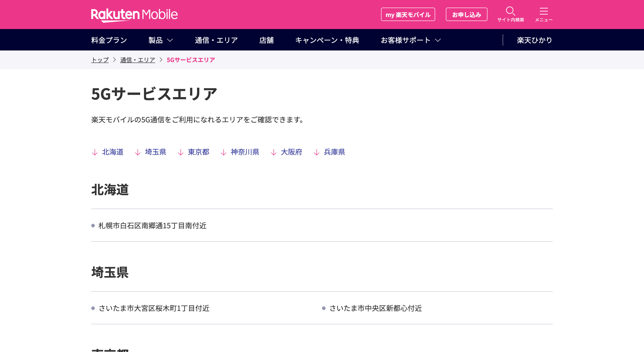The width and height of the screenshot is (644, 352).
Task: Open the 料金プラン menu item
Action: pos(109,40)
